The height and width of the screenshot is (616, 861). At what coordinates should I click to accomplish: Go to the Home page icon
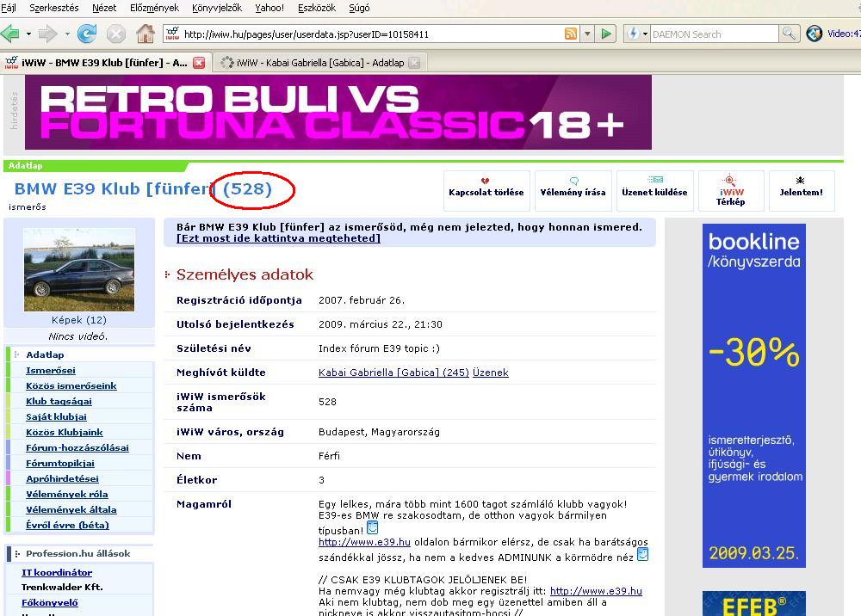pyautogui.click(x=145, y=34)
